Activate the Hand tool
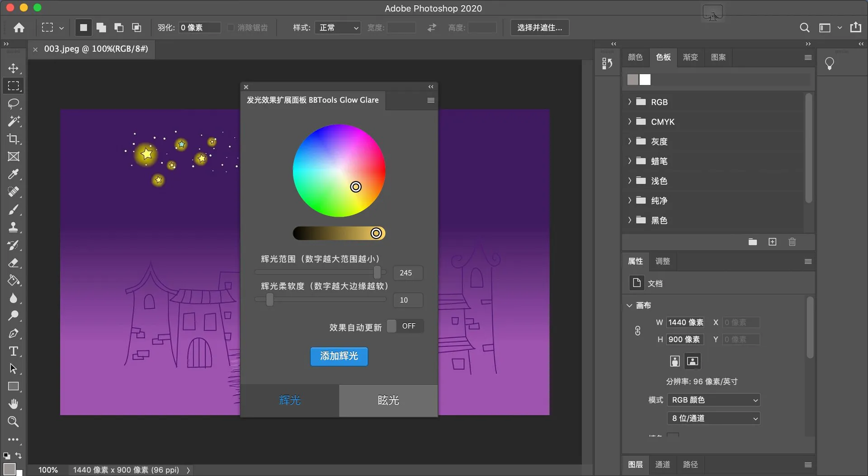 [14, 404]
